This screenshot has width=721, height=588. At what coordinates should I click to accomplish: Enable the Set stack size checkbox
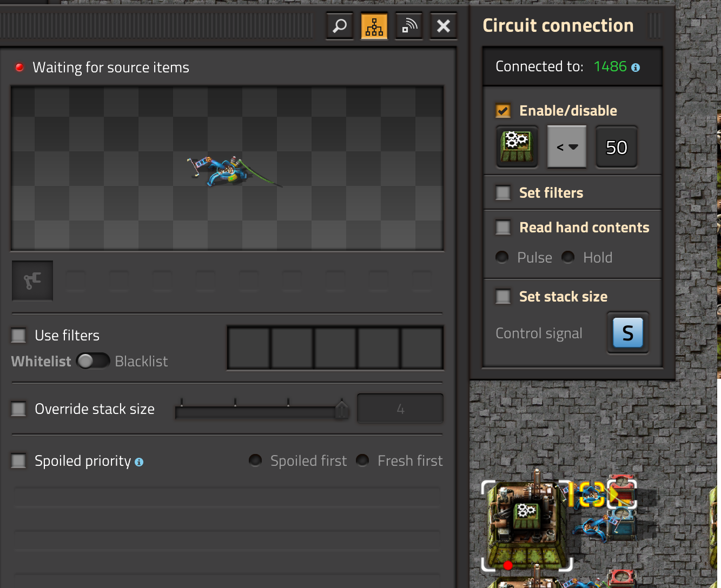click(x=503, y=297)
